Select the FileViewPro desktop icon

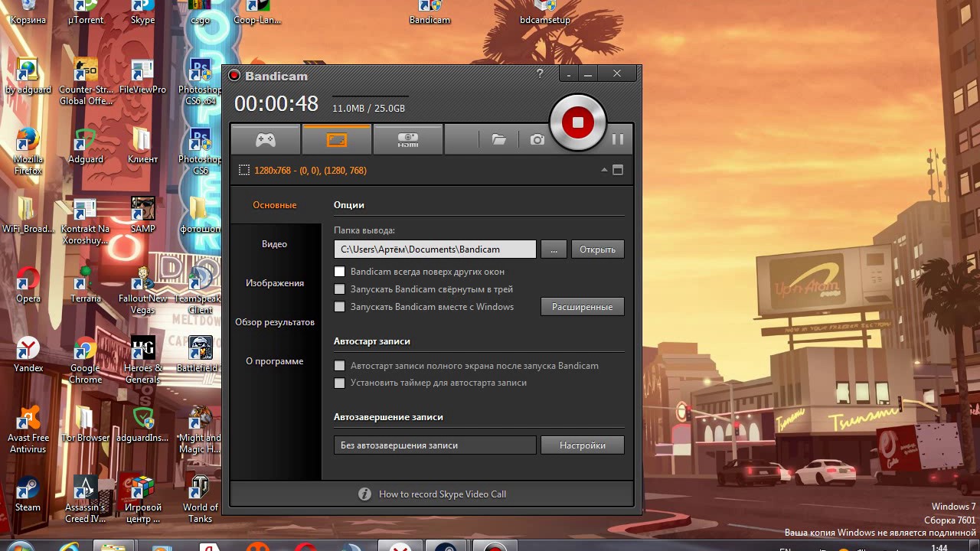click(x=142, y=77)
